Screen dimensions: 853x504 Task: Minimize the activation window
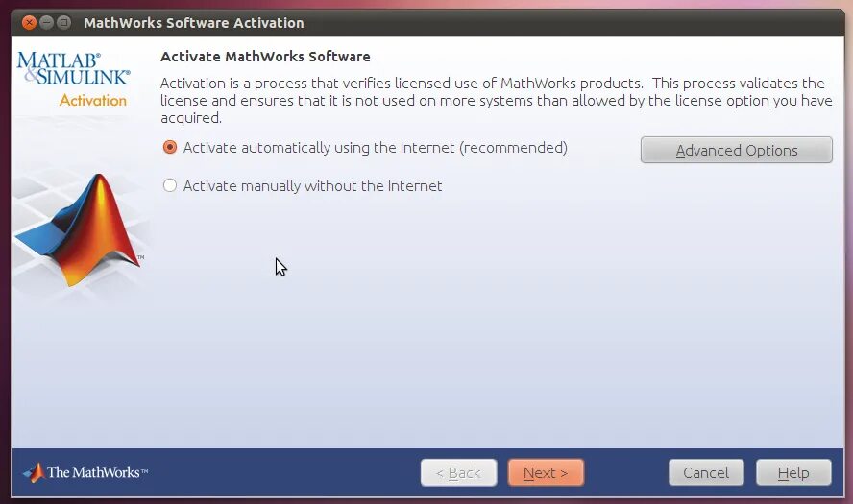click(47, 23)
